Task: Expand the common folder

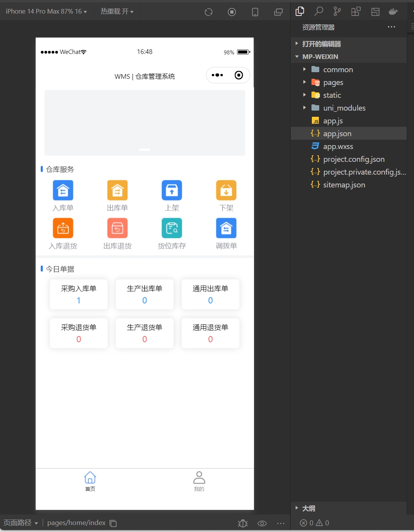Action: (x=349, y=69)
